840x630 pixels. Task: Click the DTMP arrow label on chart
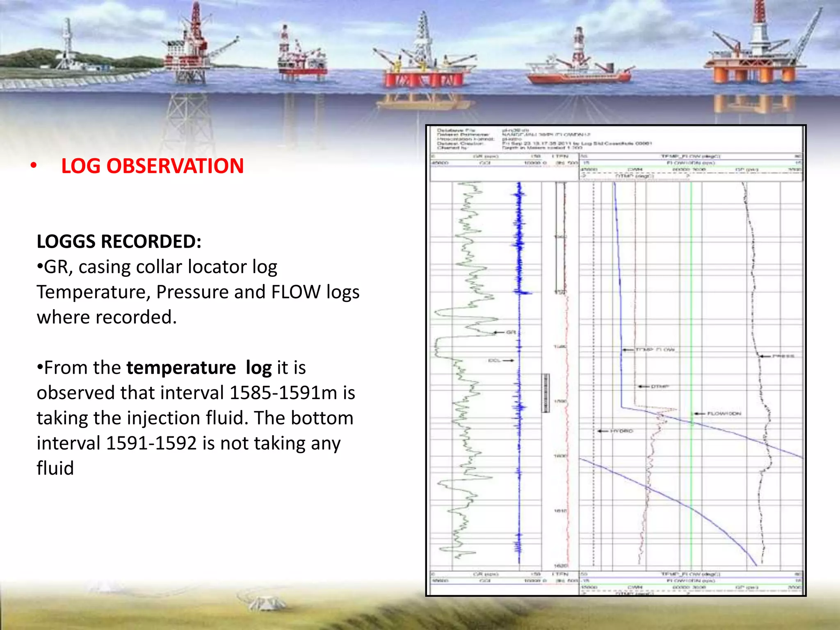tap(659, 386)
